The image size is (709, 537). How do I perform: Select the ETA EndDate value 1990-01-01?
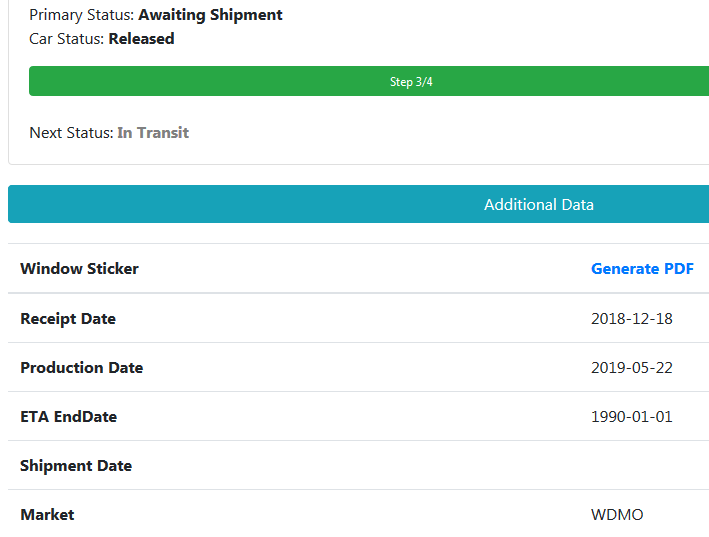pos(632,416)
